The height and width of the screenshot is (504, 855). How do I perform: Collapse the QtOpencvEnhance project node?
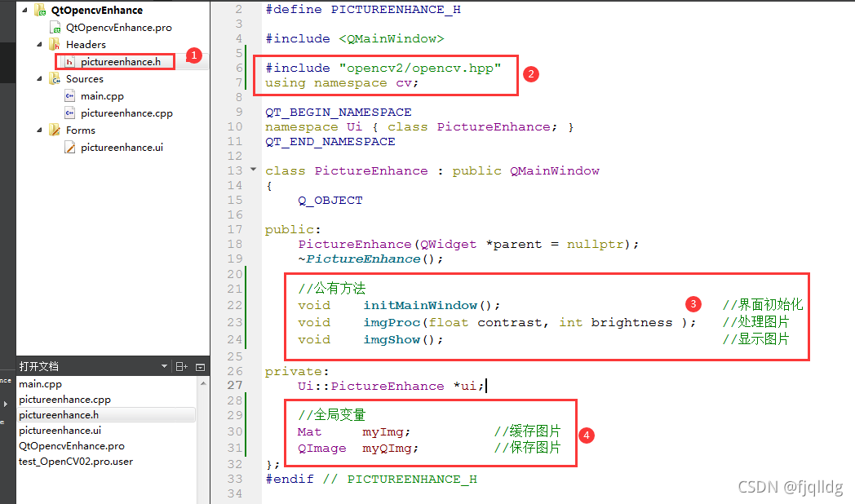coord(24,10)
